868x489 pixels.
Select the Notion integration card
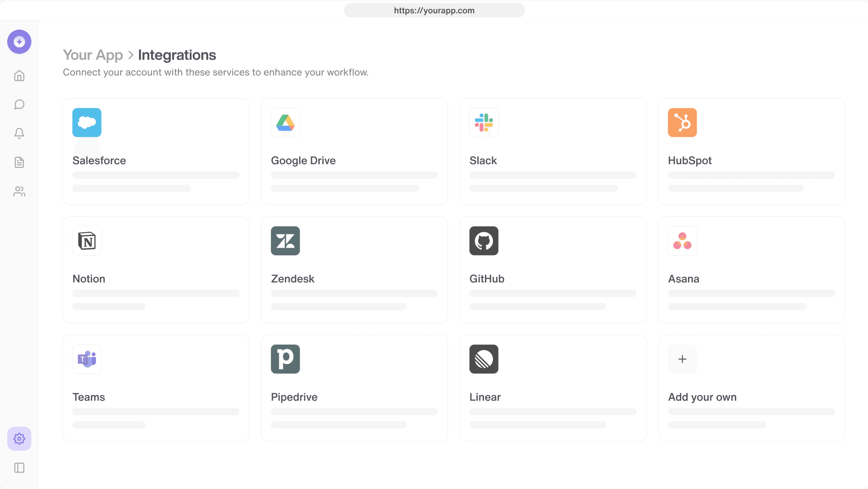coord(156,270)
